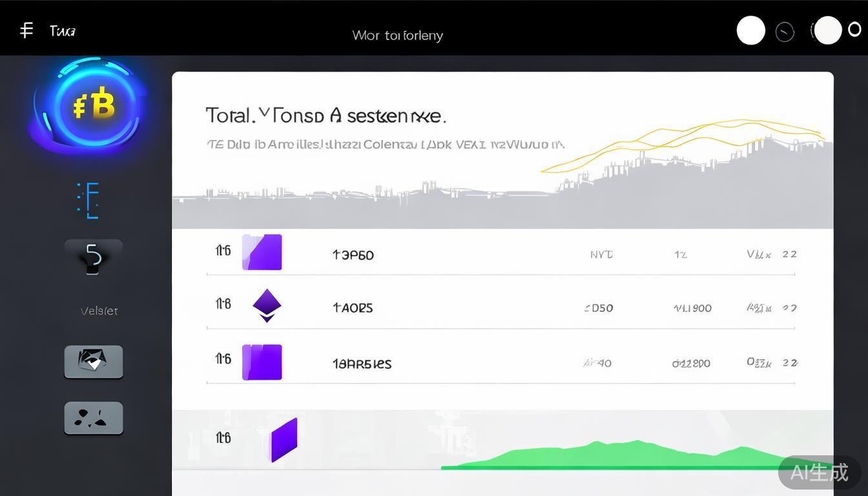Click the VL1900 value in the second row
868x496 pixels.
pos(692,308)
